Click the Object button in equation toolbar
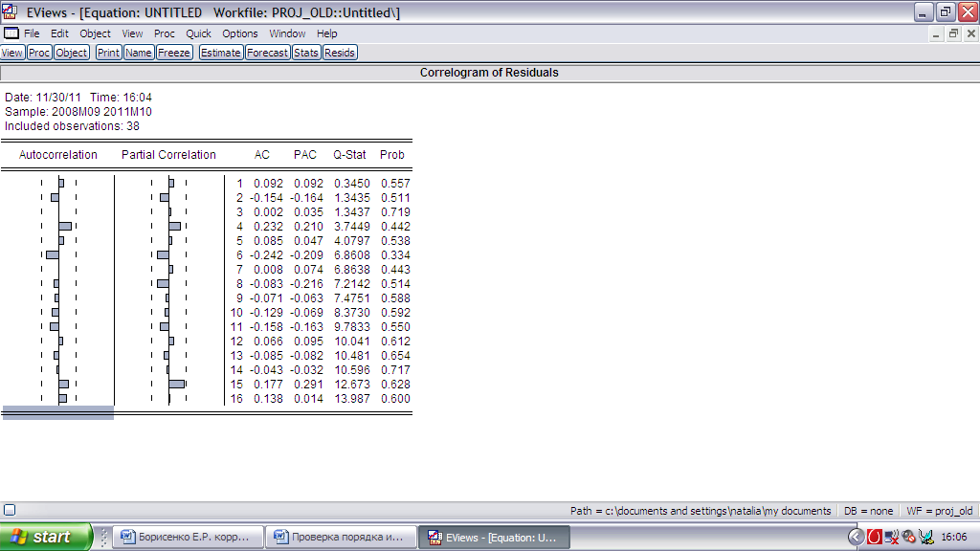 [71, 53]
